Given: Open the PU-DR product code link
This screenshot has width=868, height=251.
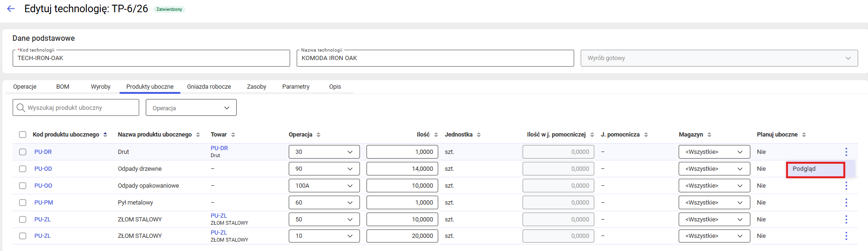Looking at the screenshot, I should 43,152.
